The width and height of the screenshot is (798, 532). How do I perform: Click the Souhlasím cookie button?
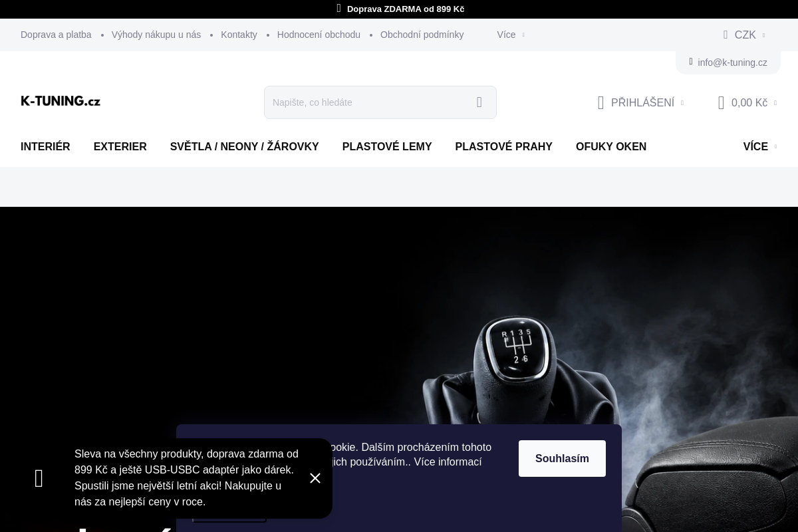[562, 458]
